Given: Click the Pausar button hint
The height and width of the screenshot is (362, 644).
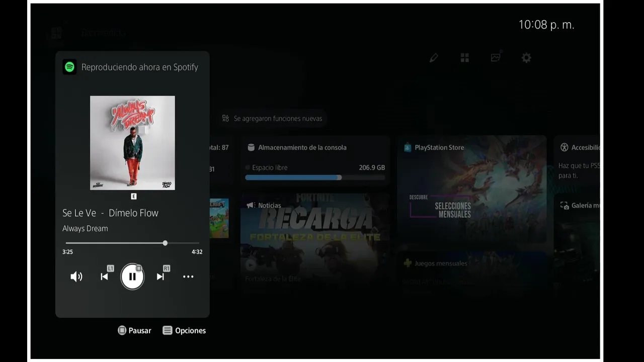Looking at the screenshot, I should 134,330.
